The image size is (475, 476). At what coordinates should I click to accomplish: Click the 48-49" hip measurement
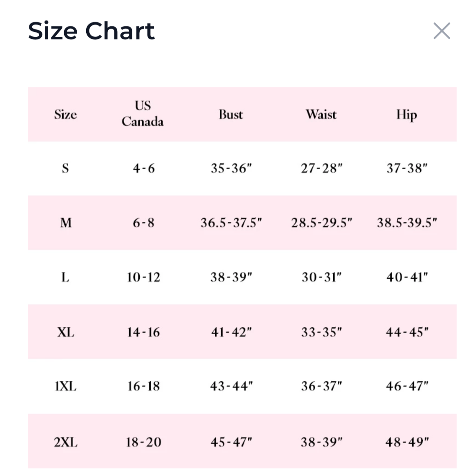(407, 442)
